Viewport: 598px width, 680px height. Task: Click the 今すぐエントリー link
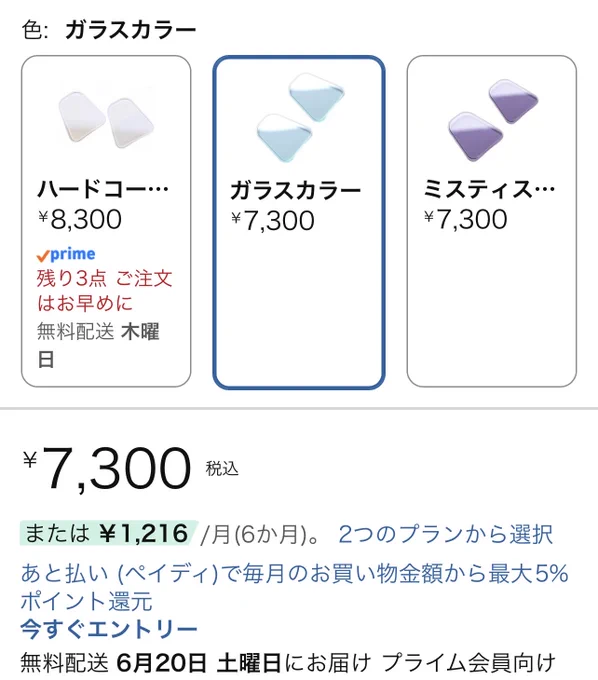pyautogui.click(x=109, y=629)
